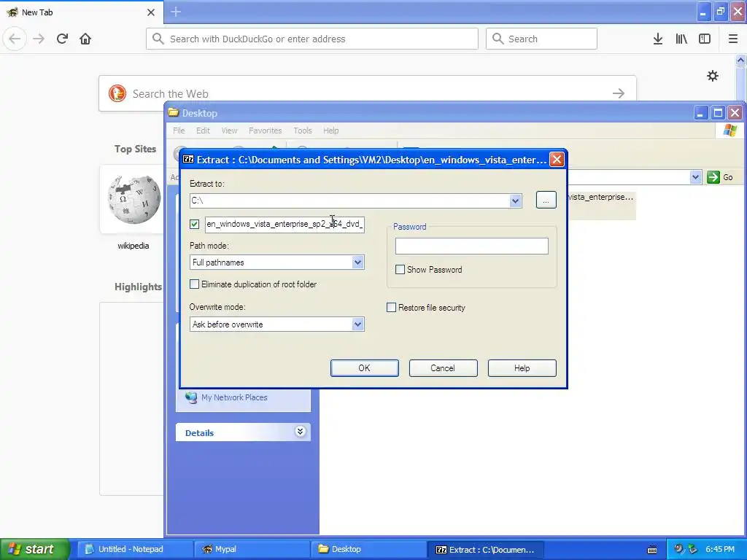Open the Favorites menu in Desktop window
This screenshot has height=560, width=747.
click(265, 131)
